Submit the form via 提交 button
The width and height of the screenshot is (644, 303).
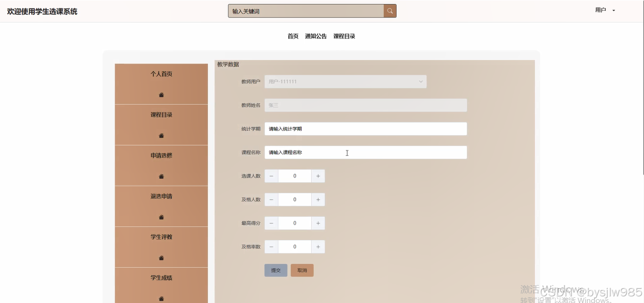coord(276,270)
